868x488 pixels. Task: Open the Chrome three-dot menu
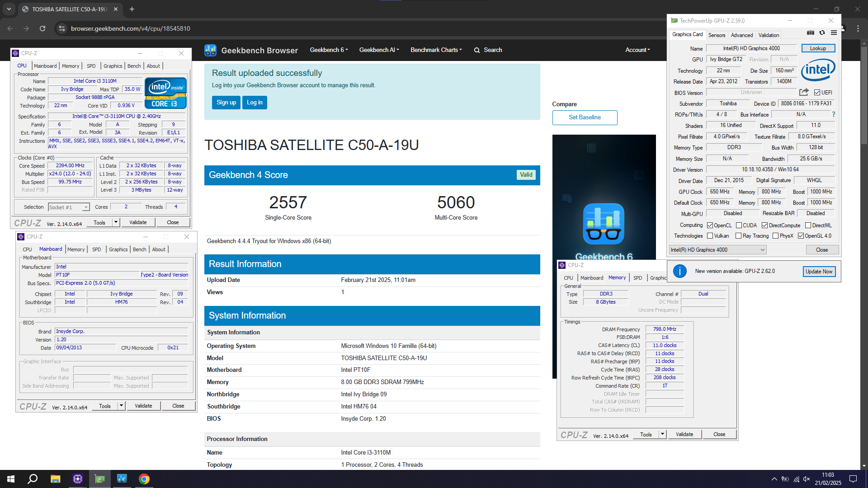point(858,28)
